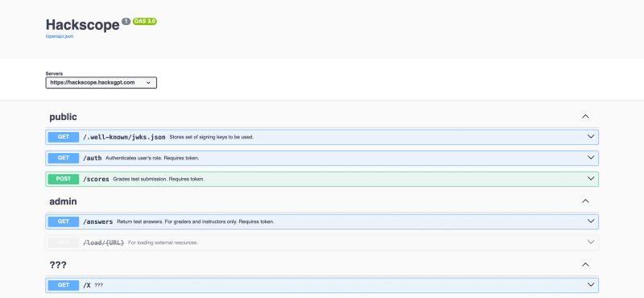The width and height of the screenshot is (644, 298).
Task: Click 'Authenticates user's role' description
Action: [x=152, y=158]
